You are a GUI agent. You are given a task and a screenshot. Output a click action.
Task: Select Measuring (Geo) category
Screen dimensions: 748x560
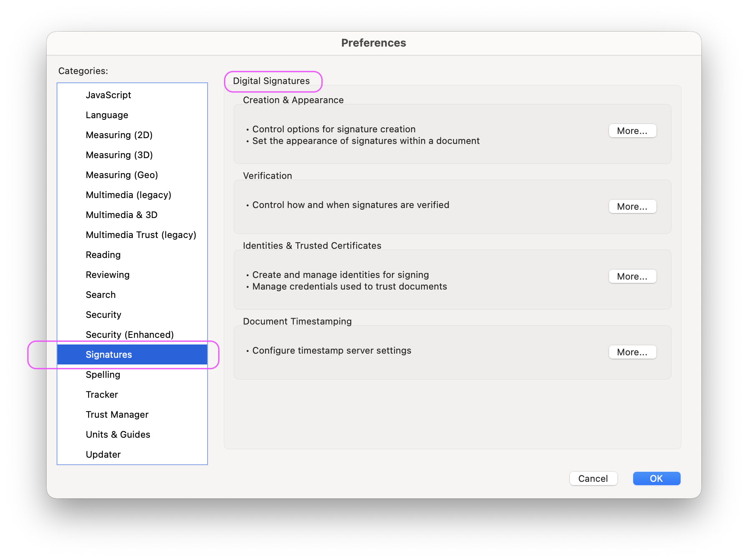pyautogui.click(x=121, y=175)
